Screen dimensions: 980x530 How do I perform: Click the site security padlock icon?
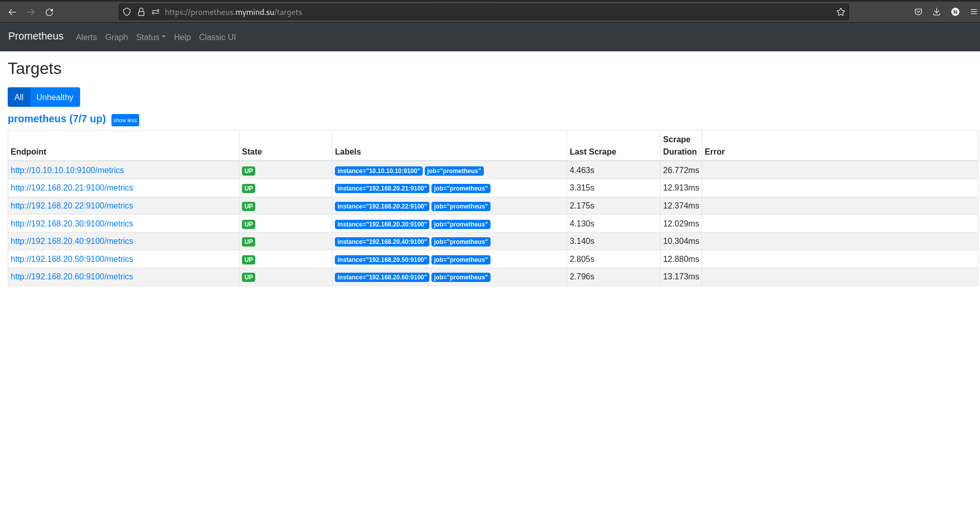[141, 12]
